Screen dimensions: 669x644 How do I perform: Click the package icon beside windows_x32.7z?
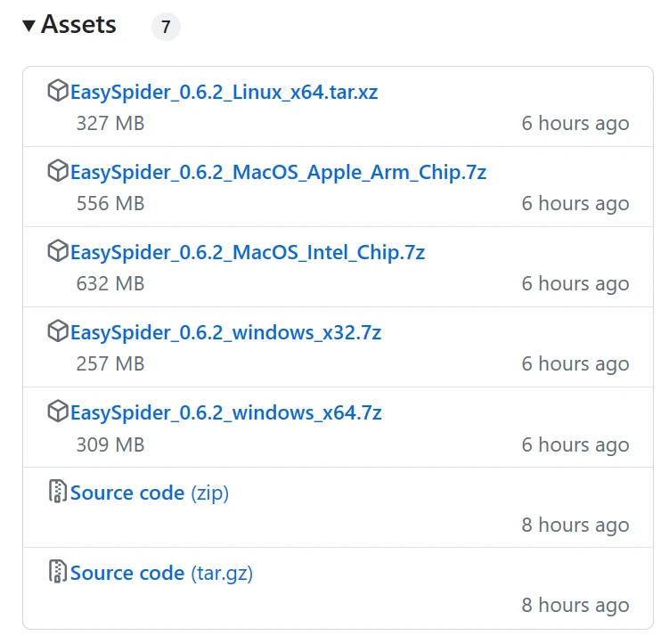tap(58, 331)
